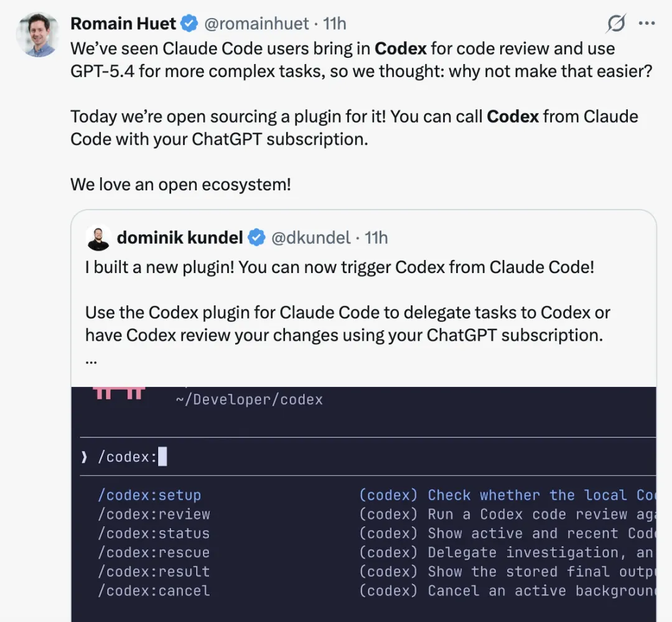Open the @romainhuet handle link
The image size is (672, 622).
tap(256, 24)
